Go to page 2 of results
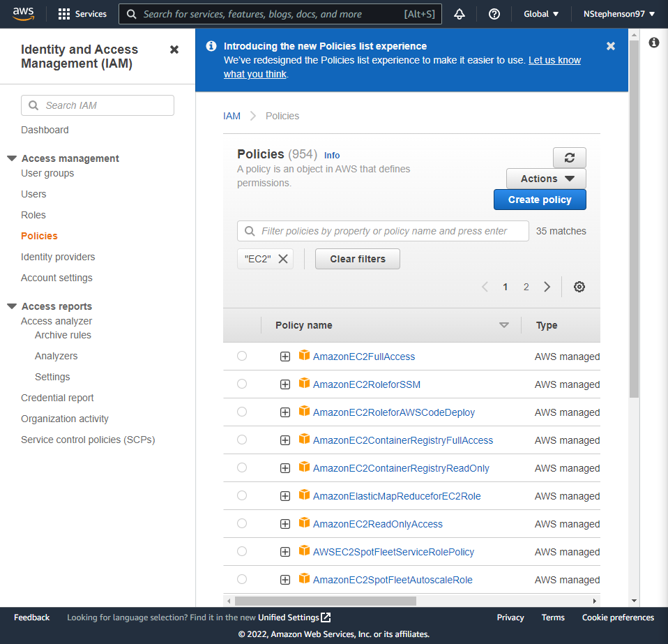 coord(526,287)
